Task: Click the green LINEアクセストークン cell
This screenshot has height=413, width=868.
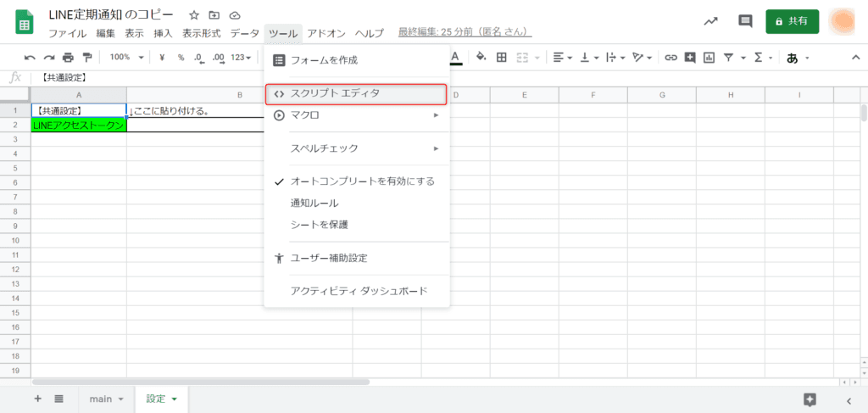Action: click(x=78, y=126)
